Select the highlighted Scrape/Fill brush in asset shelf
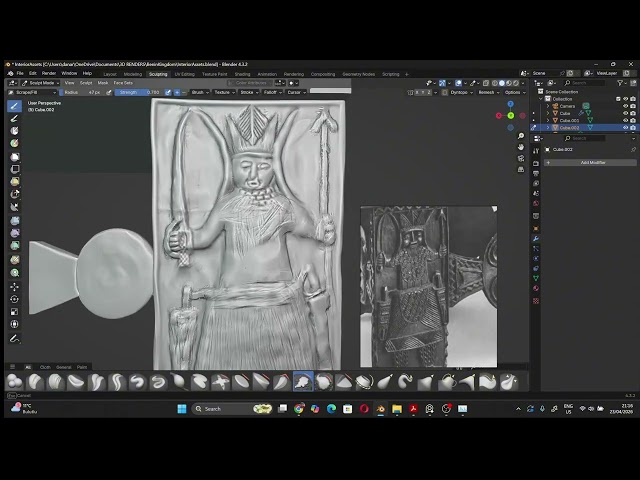This screenshot has width=640, height=480. click(303, 382)
